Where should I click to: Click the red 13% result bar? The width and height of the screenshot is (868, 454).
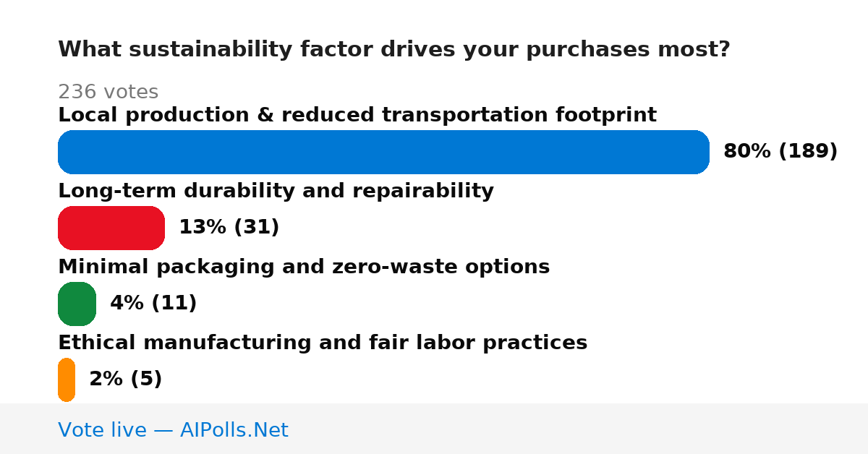pos(111,228)
